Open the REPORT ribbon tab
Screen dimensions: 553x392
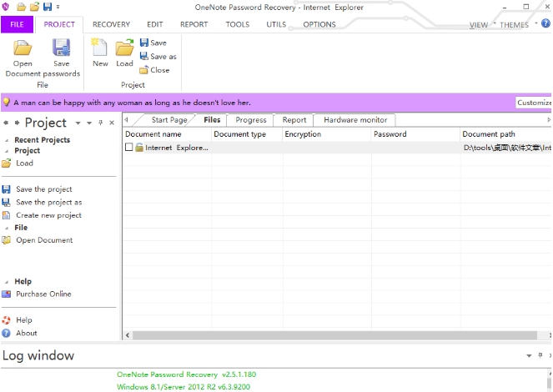(194, 24)
